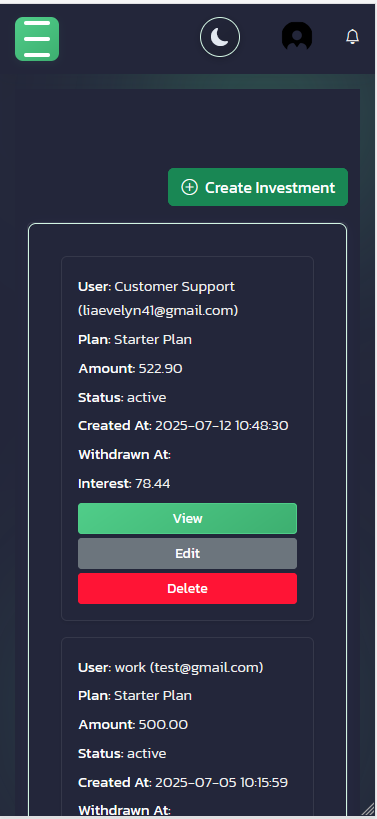Image resolution: width=377 pixels, height=819 pixels.
Task: Click the resize grip at bottom-right corner
Action: point(368,809)
